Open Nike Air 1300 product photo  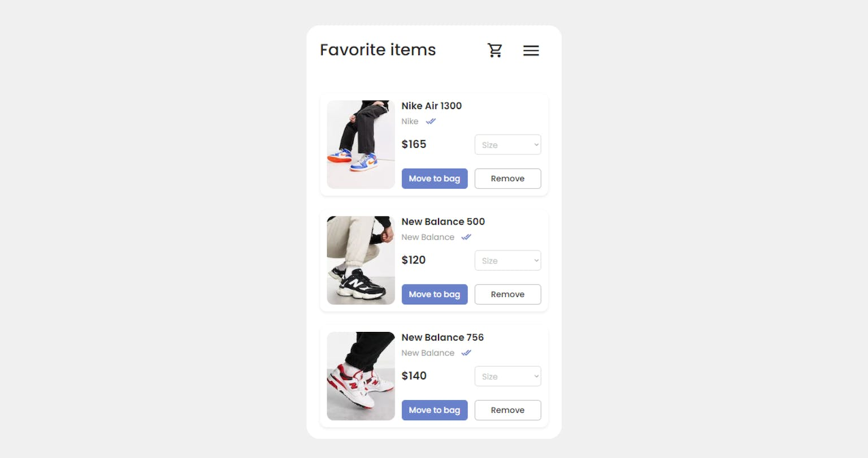point(361,145)
